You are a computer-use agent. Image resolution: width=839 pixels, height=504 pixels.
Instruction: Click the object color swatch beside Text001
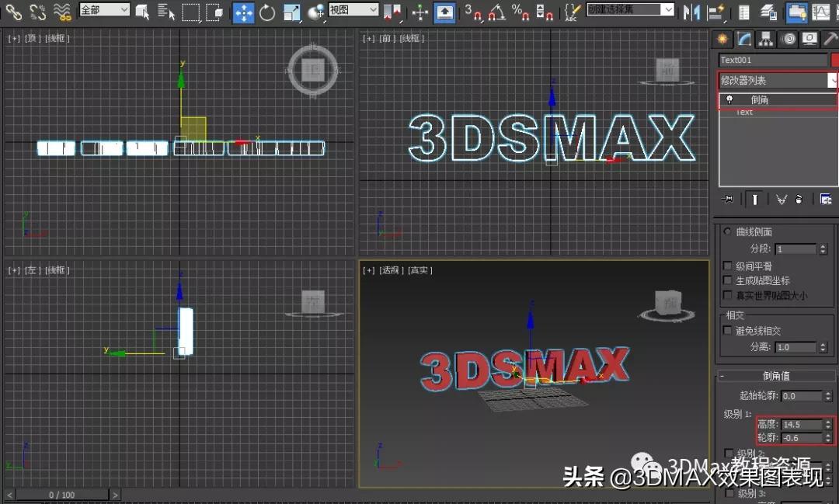835,60
